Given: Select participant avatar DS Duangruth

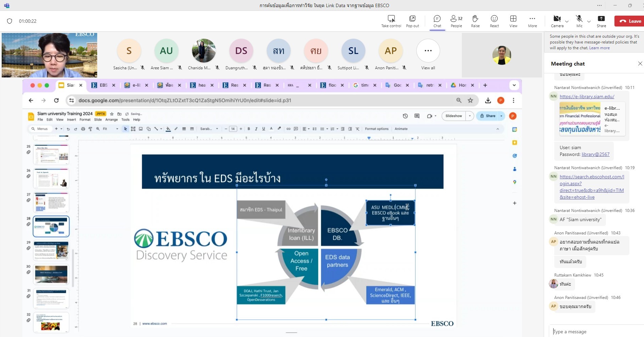Looking at the screenshot, I should (x=241, y=51).
